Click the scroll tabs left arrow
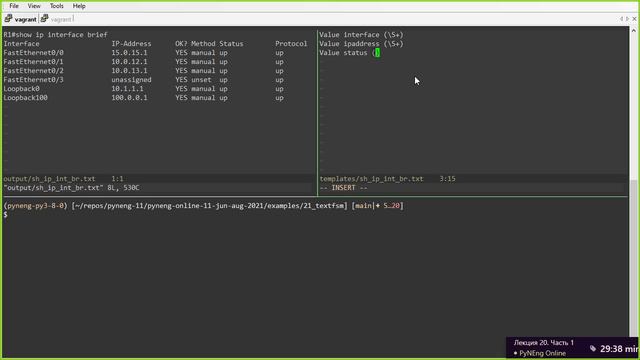The height and width of the screenshot is (360, 640). (621, 19)
